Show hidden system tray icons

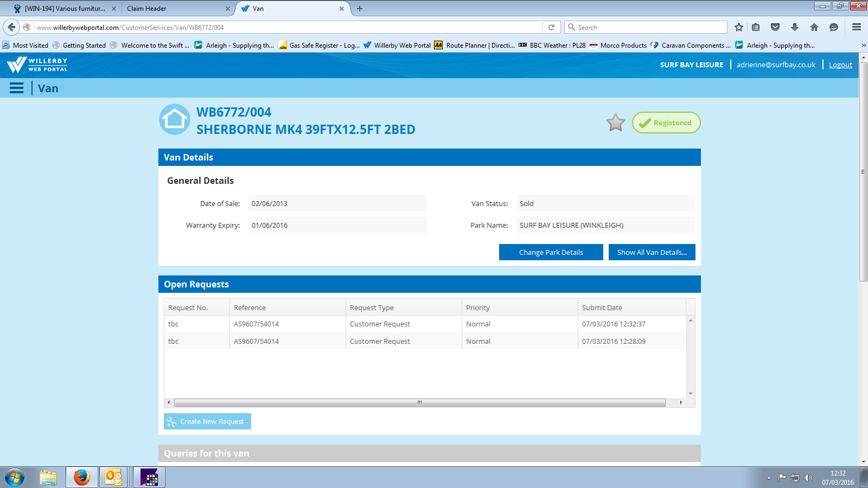pos(769,478)
